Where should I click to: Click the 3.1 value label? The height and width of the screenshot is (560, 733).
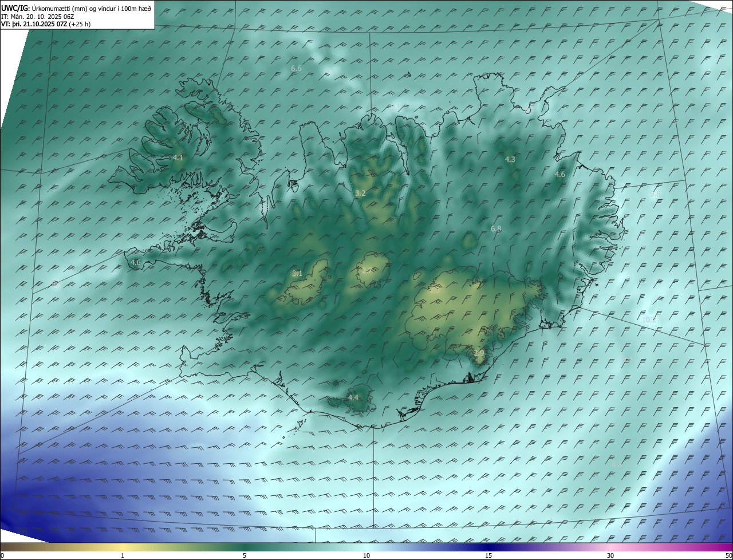(297, 274)
